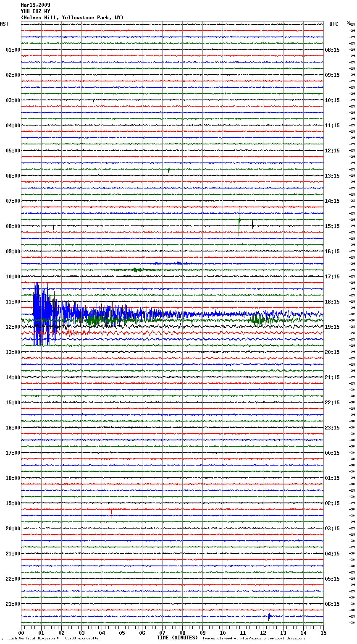Click the Each Vertical Division 83.33 microvolts note

point(53,639)
